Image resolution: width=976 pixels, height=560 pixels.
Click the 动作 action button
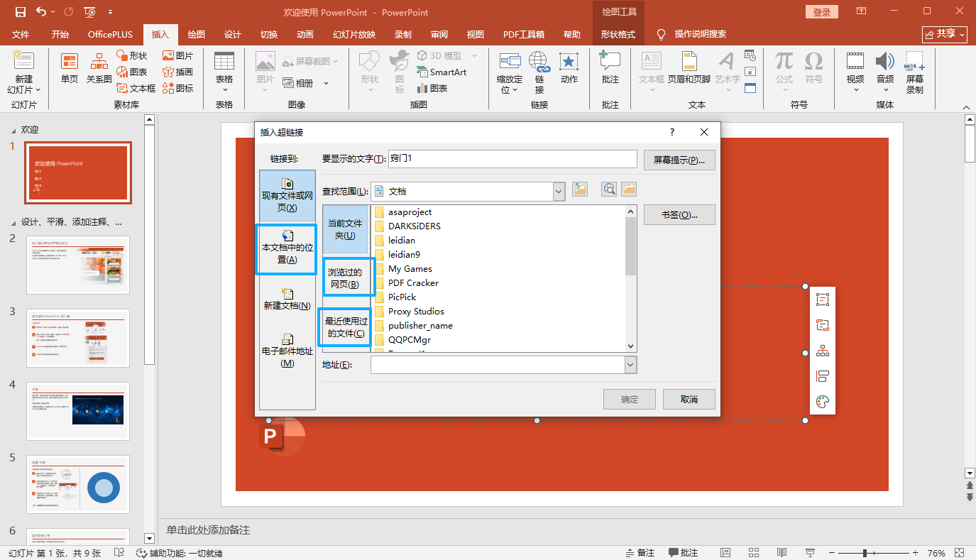[569, 69]
